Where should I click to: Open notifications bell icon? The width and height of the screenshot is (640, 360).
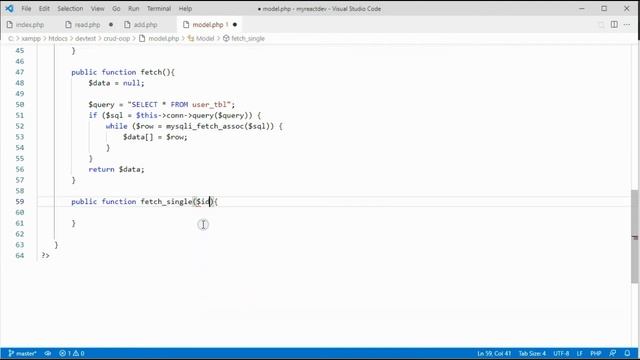pos(627,353)
